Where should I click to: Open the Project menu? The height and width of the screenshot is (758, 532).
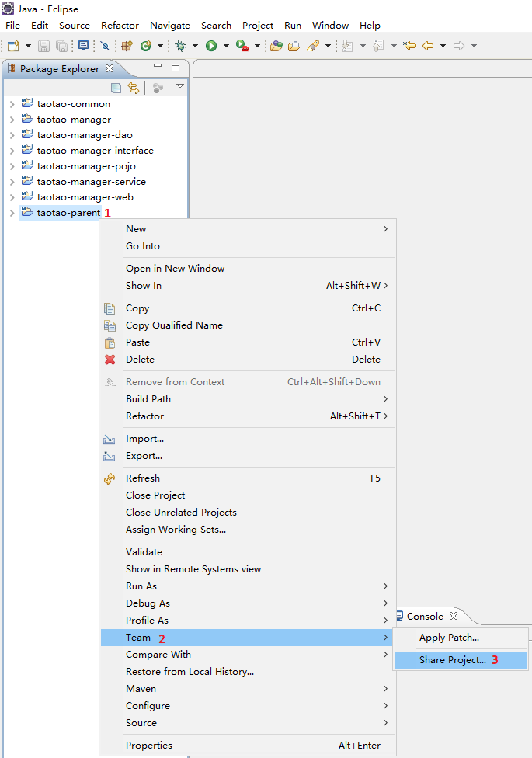[257, 25]
